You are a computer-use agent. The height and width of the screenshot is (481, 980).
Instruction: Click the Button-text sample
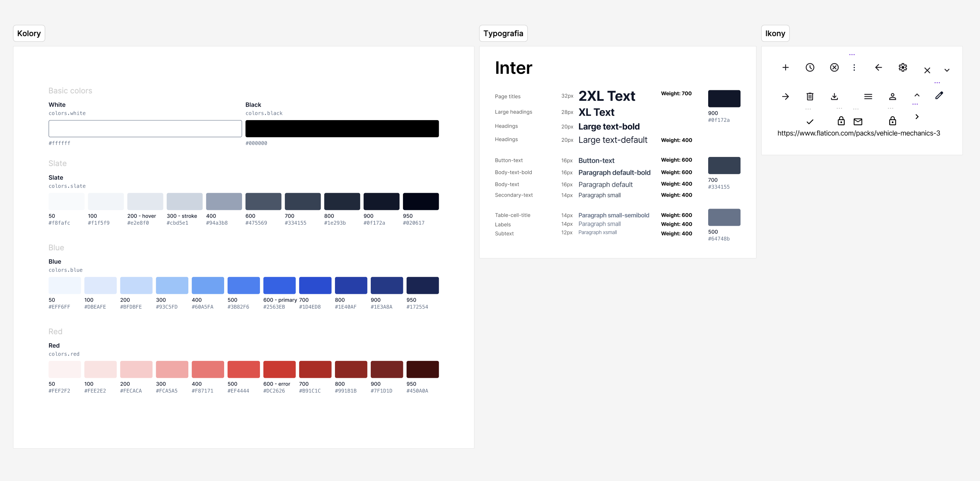(596, 161)
